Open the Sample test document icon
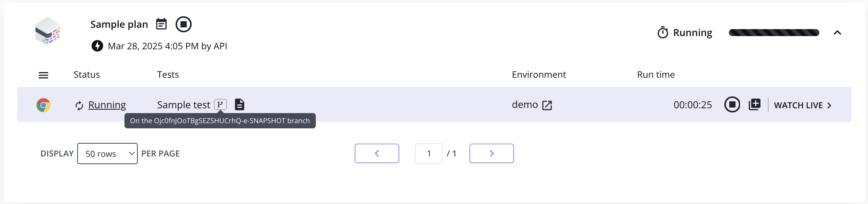Image resolution: width=868 pixels, height=204 pixels. tap(240, 104)
